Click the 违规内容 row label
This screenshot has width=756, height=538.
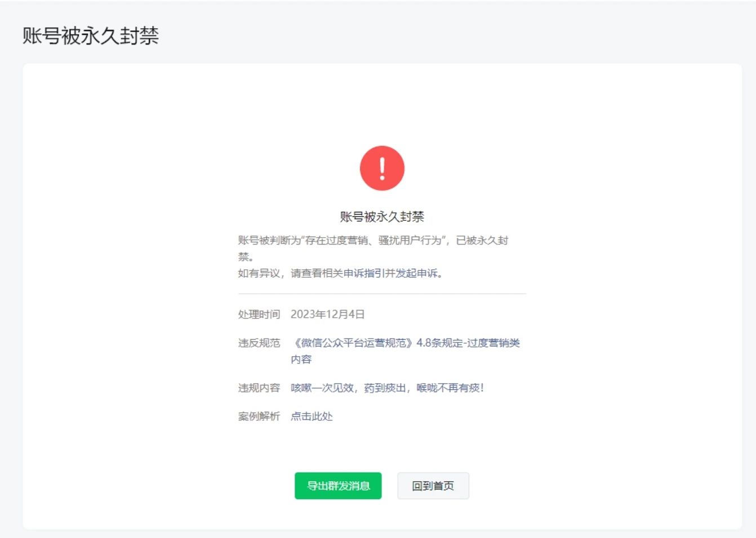259,388
